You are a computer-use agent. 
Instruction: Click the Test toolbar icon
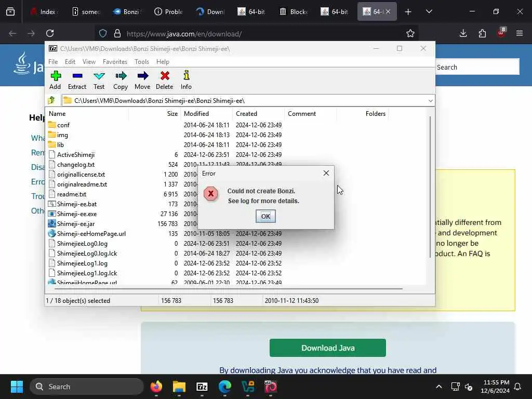99,76
